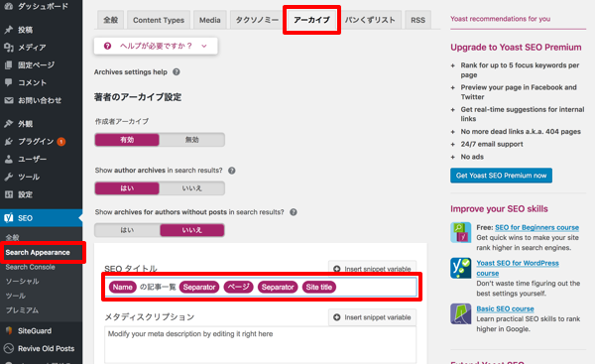Click the Yoast SEO for WordPress course thumbnail
The image size is (595, 364).
460,268
